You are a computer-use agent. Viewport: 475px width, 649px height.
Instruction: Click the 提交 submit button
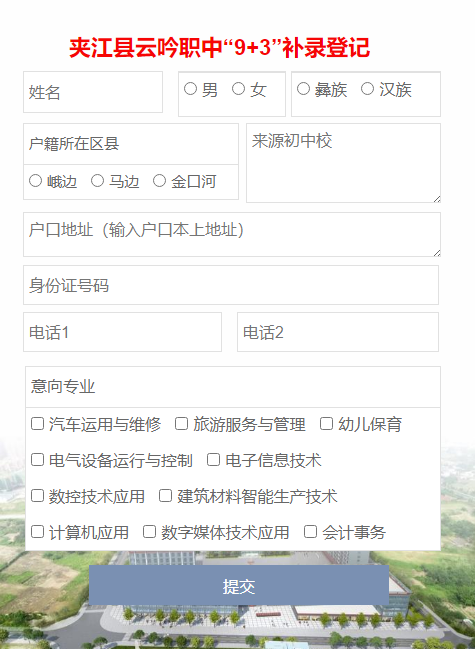239,585
